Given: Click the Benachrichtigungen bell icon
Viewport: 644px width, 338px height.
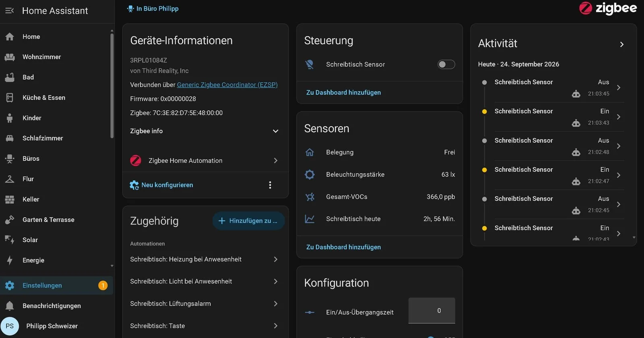Looking at the screenshot, I should click(10, 306).
